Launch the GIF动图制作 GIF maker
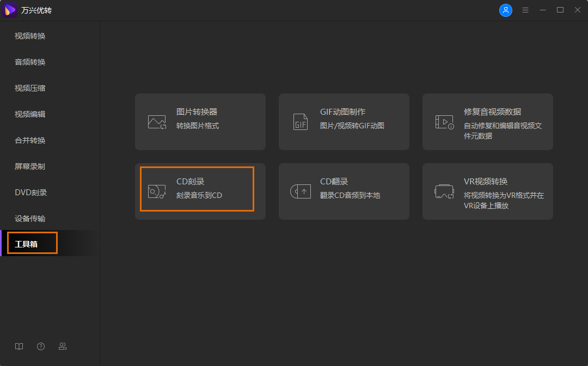 344,121
